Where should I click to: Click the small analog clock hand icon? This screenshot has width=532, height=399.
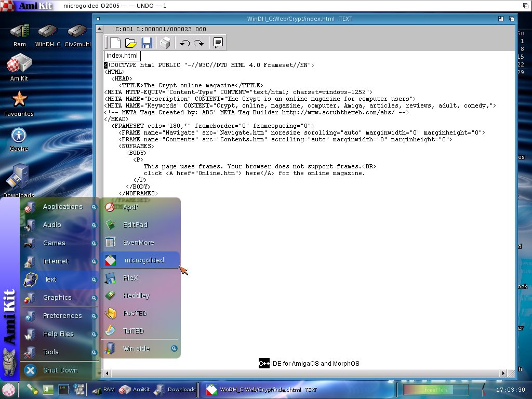click(x=483, y=390)
